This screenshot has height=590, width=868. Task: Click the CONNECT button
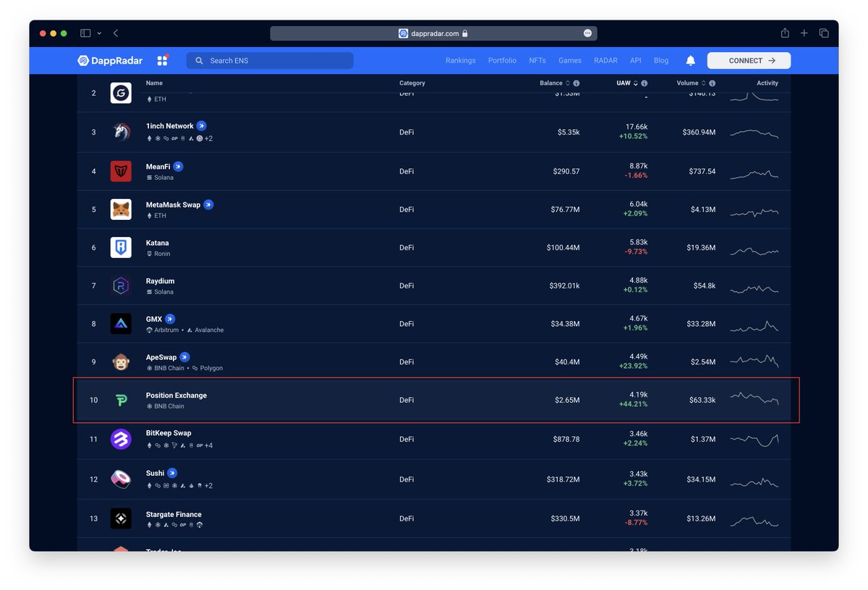[749, 60]
